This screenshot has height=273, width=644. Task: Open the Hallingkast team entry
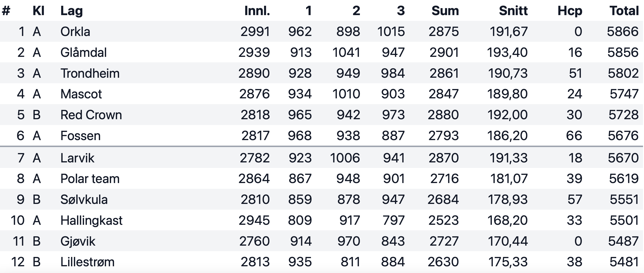click(x=91, y=220)
